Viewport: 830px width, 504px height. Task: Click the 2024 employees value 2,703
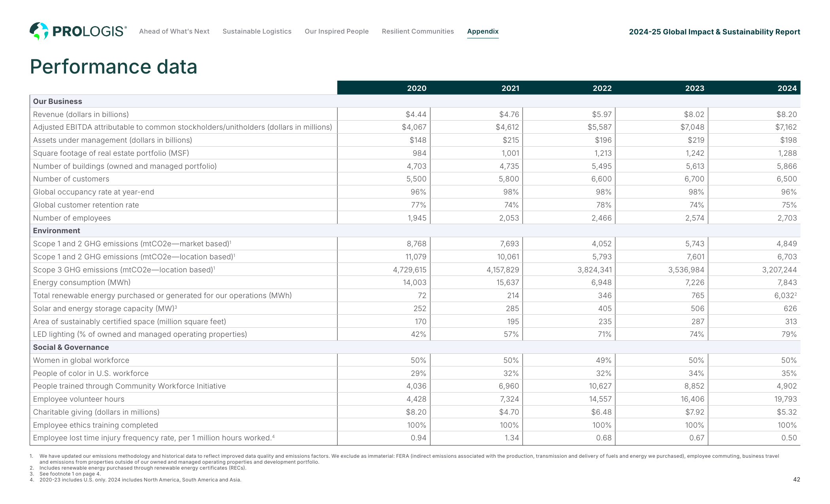coord(787,218)
